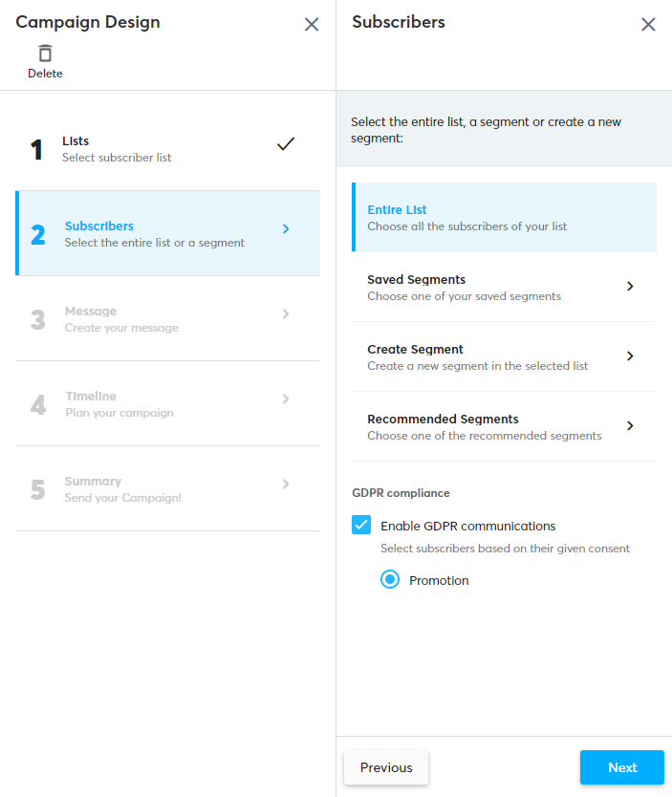Expand the Create Segment chevron
Image resolution: width=672 pixels, height=797 pixels.
tap(630, 355)
